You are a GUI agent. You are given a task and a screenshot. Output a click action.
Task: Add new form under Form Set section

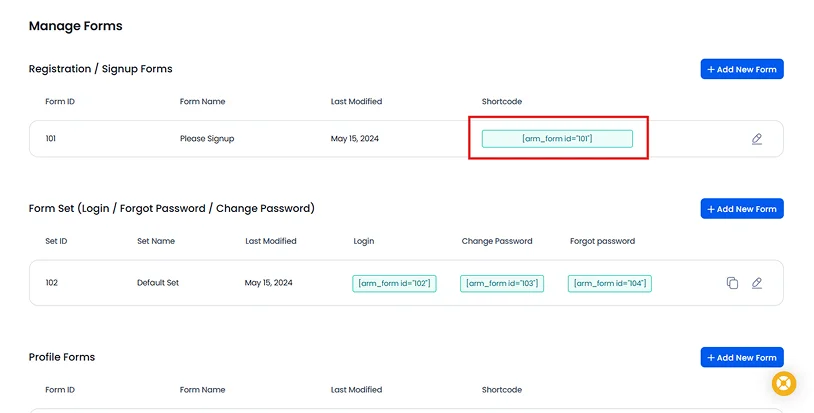(x=742, y=209)
